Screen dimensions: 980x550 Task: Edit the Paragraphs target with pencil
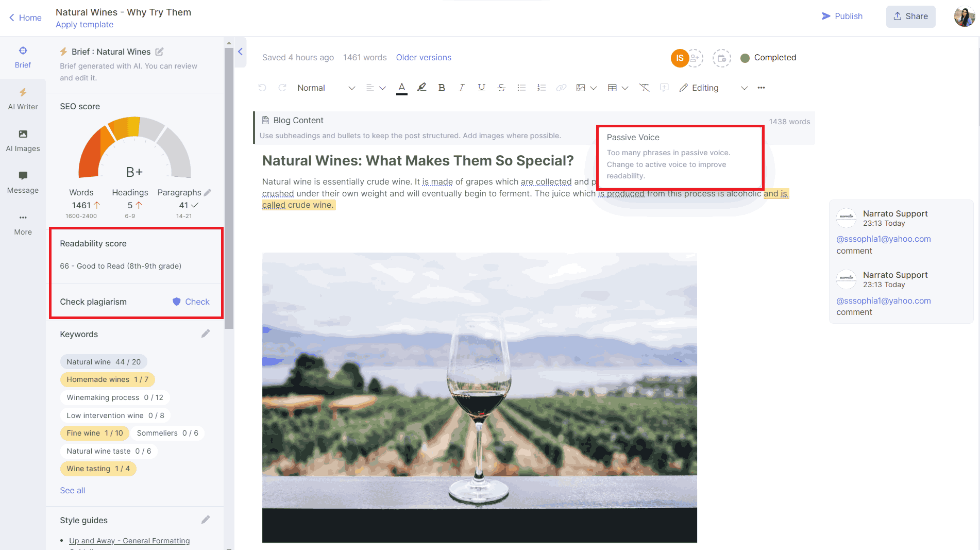208,192
